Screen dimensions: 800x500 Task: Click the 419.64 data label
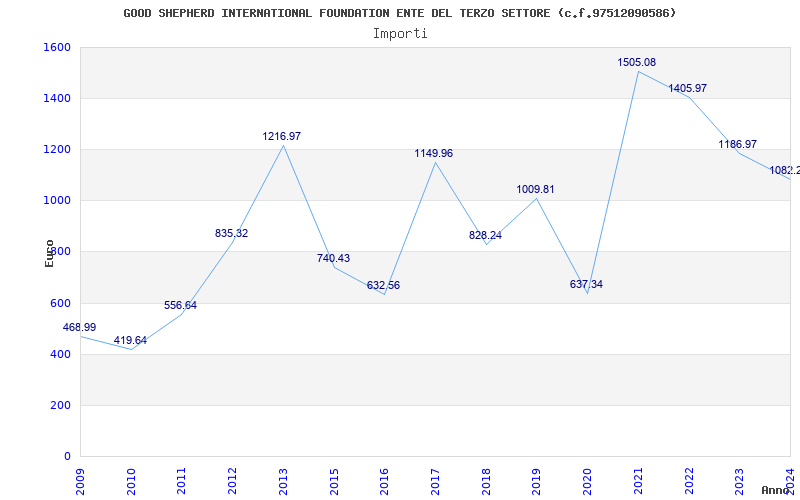tap(130, 340)
